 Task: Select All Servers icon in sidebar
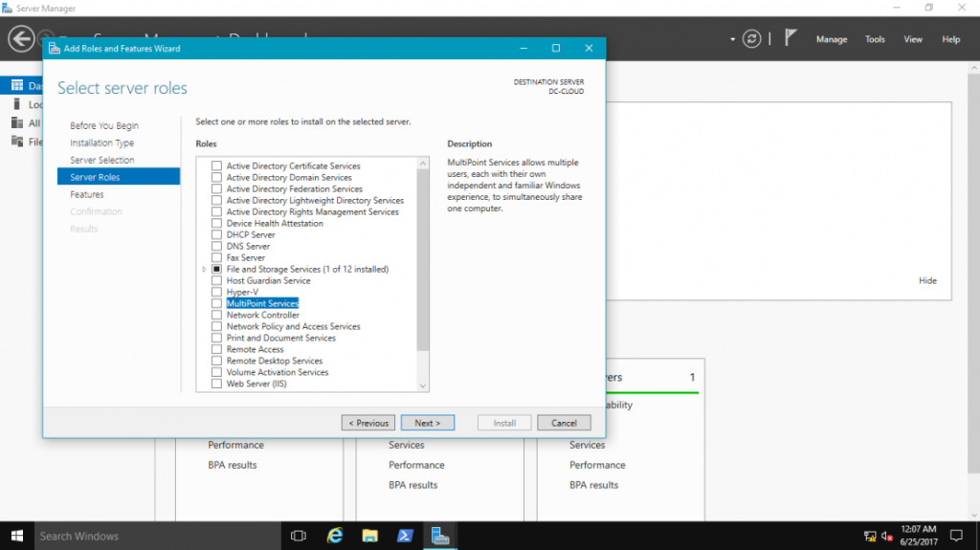pyautogui.click(x=17, y=123)
